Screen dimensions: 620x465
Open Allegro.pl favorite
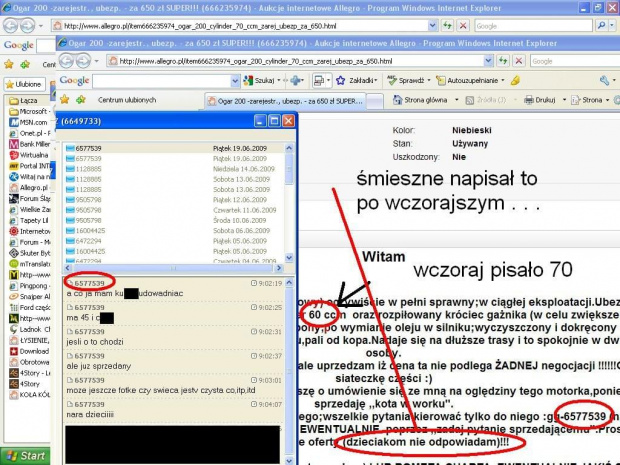(29, 187)
